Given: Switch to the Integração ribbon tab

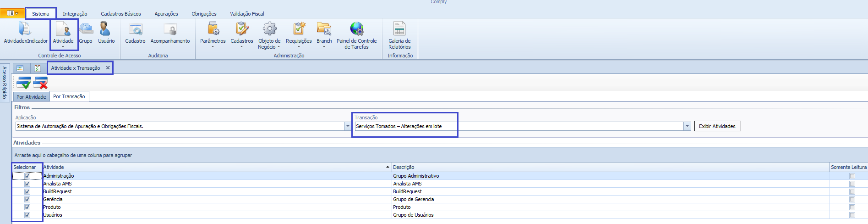Looking at the screenshot, I should coord(75,14).
